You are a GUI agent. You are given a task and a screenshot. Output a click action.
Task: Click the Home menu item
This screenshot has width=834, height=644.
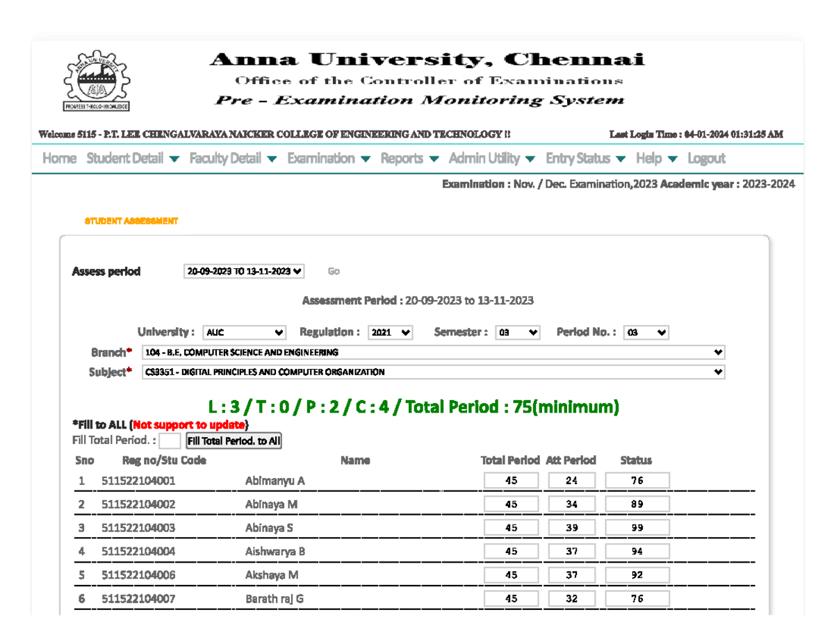point(59,158)
